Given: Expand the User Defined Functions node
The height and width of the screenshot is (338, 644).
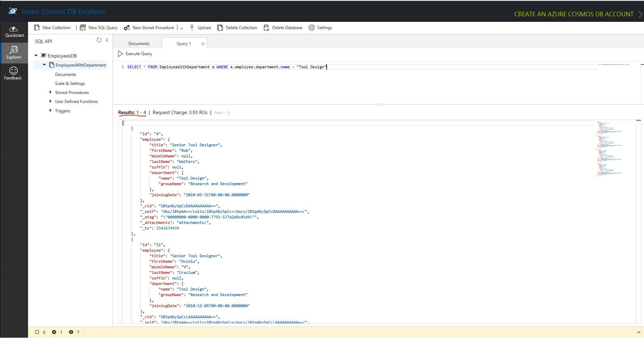Looking at the screenshot, I should click(51, 101).
